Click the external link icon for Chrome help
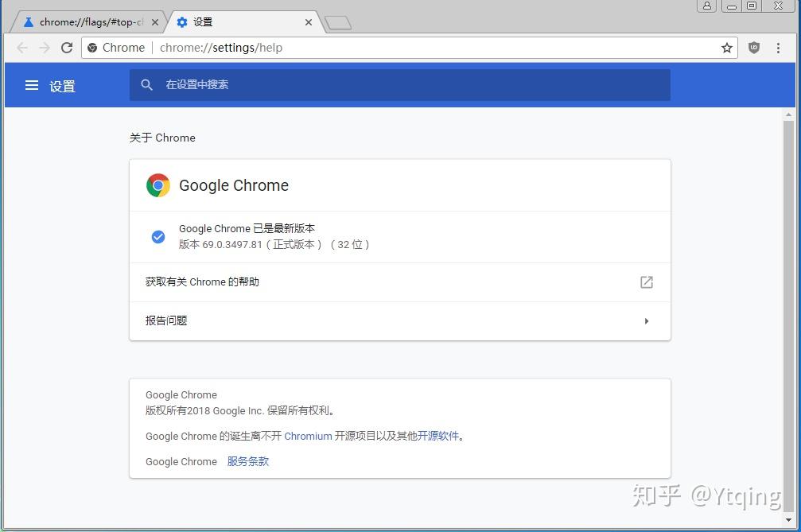This screenshot has height=532, width=801. 647,282
